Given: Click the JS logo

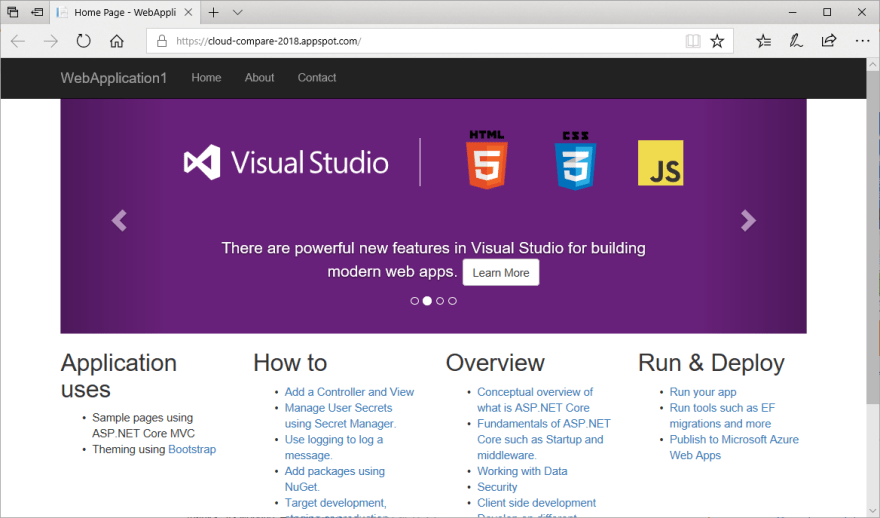Looking at the screenshot, I should click(x=661, y=163).
